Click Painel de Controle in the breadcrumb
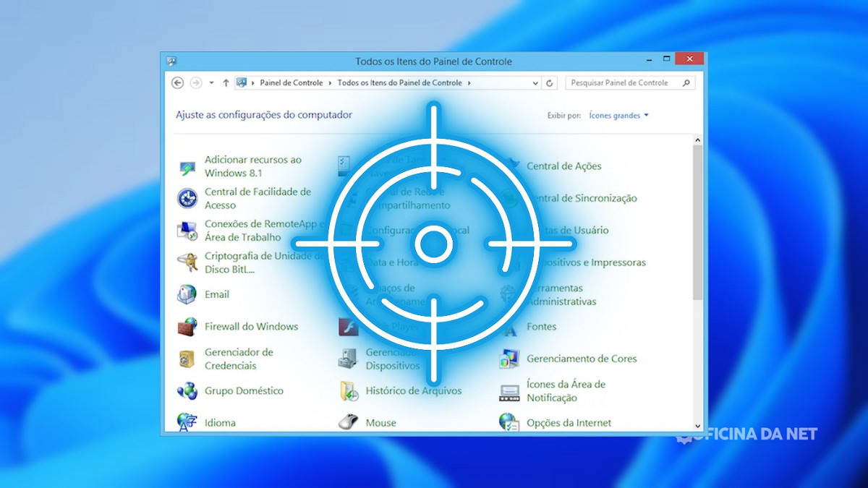 292,83
